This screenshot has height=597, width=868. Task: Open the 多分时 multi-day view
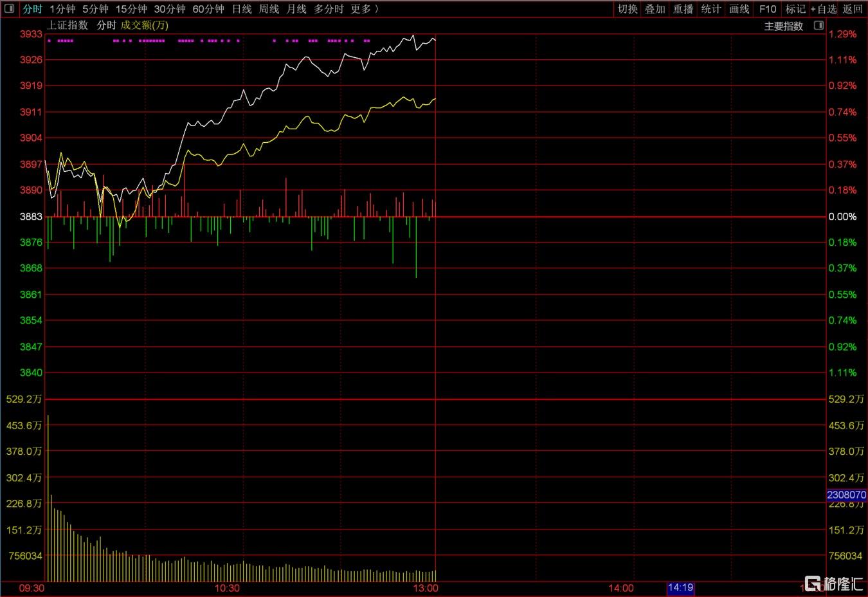329,9
